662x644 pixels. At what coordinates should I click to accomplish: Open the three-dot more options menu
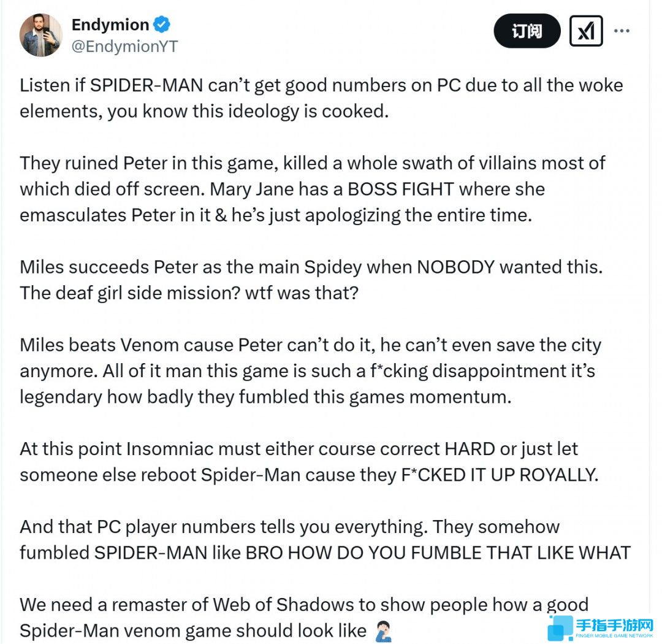(x=622, y=30)
